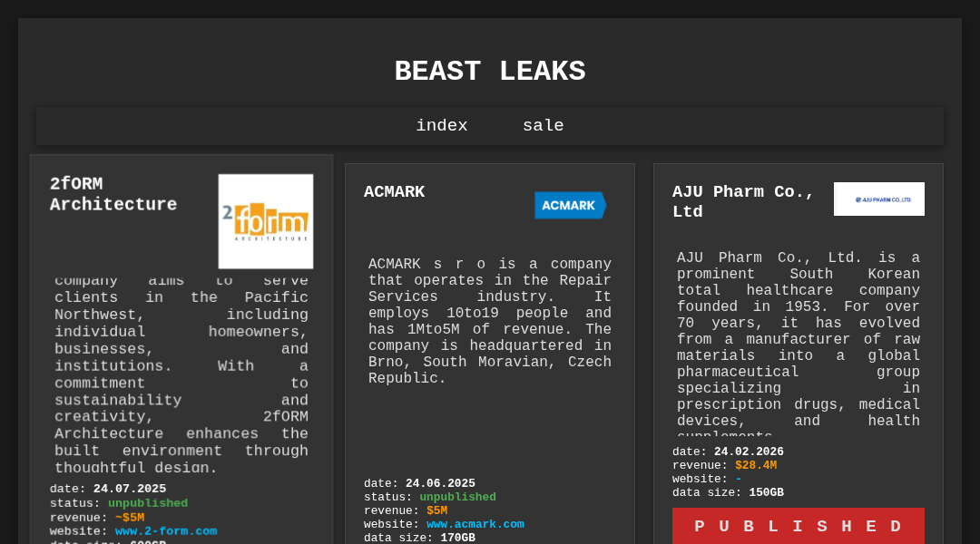Click unpublished status on 2fORM Architecture card
980x544 pixels.
(148, 503)
